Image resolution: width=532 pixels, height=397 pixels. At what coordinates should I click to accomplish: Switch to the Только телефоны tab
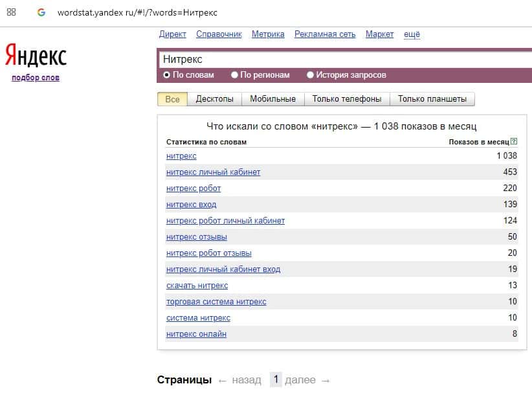(x=346, y=99)
